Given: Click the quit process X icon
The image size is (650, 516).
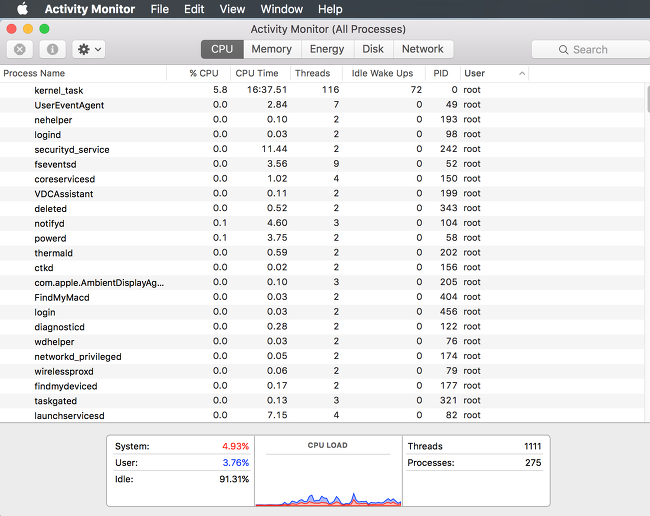Looking at the screenshot, I should pos(19,49).
